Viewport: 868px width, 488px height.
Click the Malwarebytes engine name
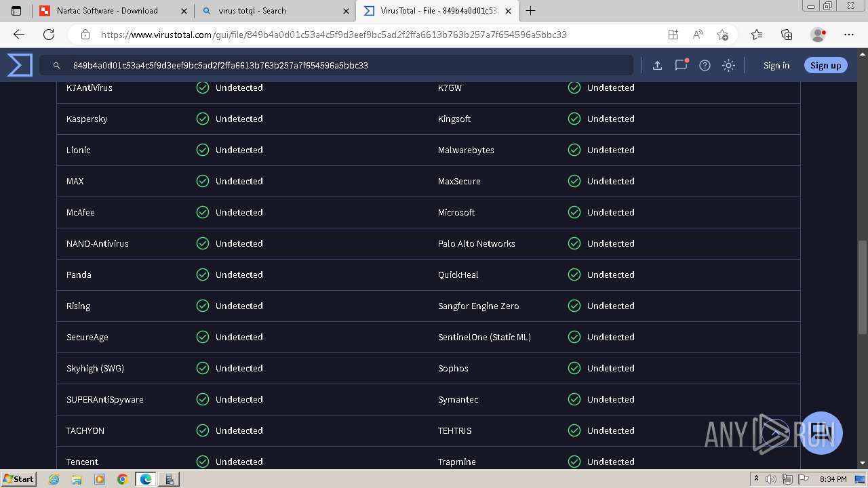point(466,150)
